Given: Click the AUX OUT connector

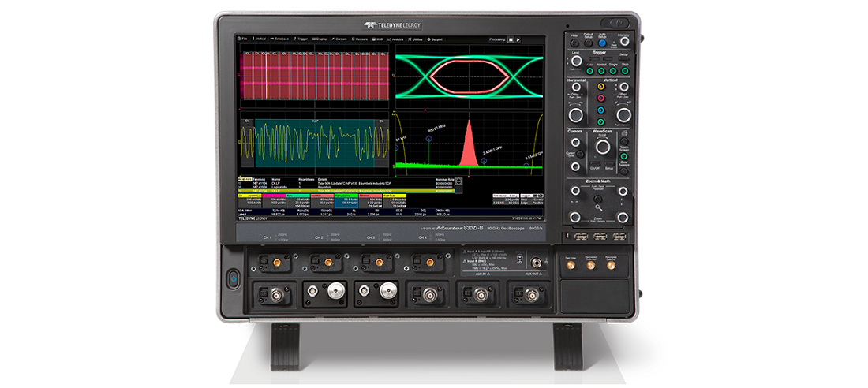Looking at the screenshot, I should (x=535, y=263).
